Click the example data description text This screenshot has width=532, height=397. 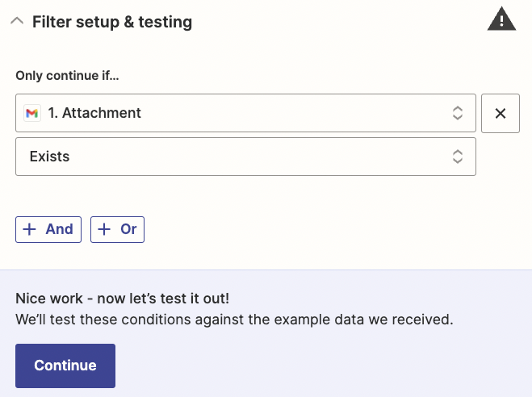click(x=234, y=320)
